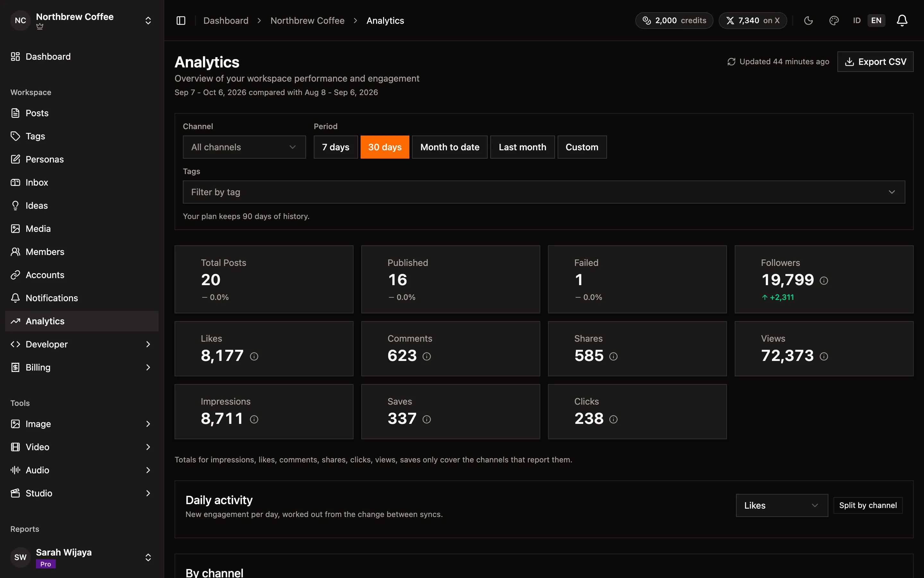924x578 pixels.
Task: Expand the Image tools section
Action: (x=82, y=424)
